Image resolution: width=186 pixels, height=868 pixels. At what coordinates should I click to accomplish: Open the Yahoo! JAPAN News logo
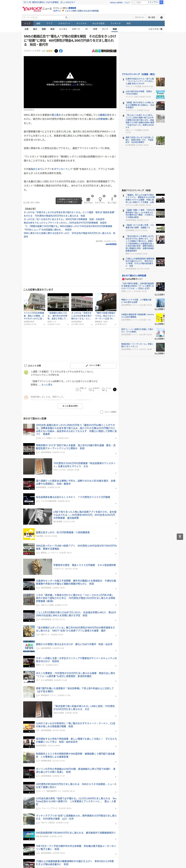(x=37, y=9)
